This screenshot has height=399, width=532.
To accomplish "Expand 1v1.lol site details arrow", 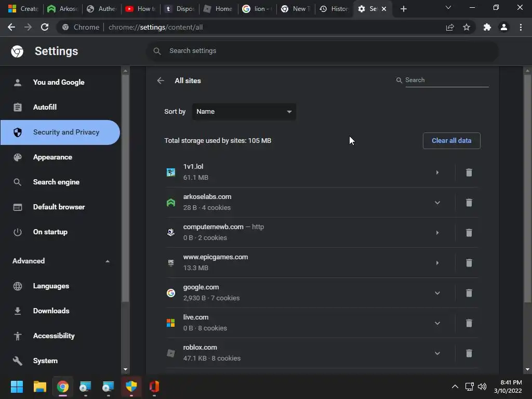I will point(437,172).
